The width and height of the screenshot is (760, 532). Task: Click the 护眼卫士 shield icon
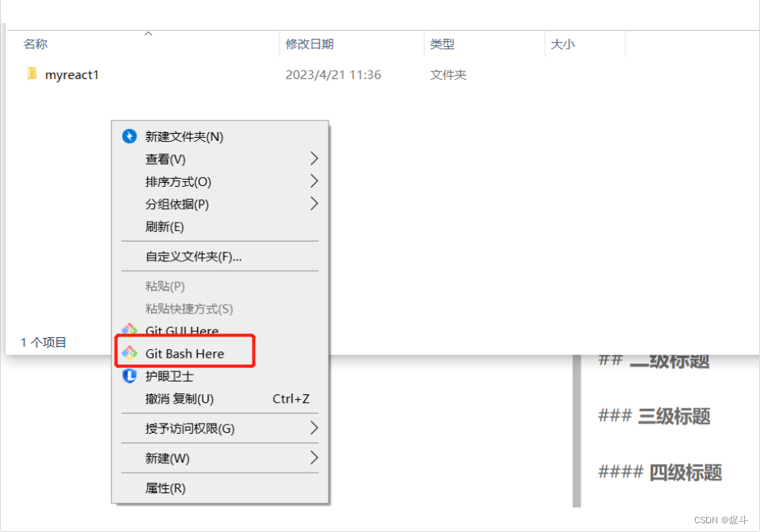click(x=128, y=377)
